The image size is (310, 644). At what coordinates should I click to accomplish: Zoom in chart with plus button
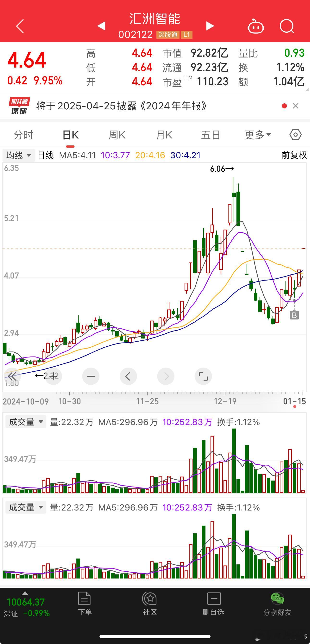[53, 376]
